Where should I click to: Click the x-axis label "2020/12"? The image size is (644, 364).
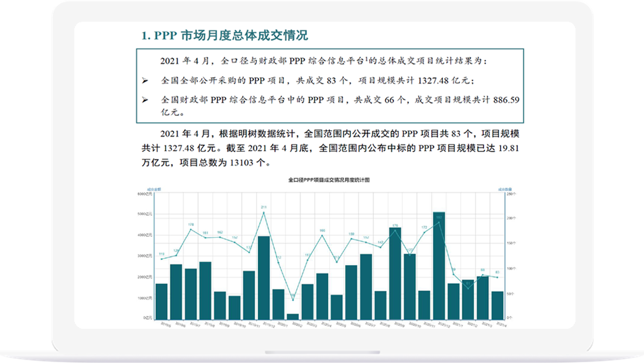[x=443, y=325]
